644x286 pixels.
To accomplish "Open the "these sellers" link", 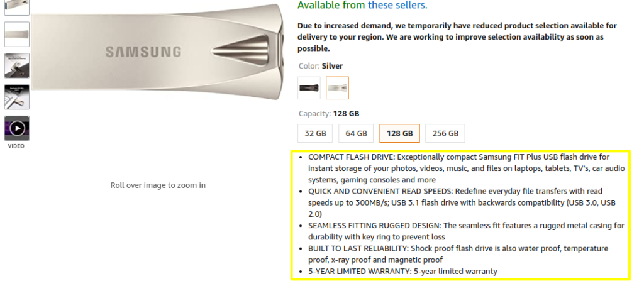I will coord(397,5).
